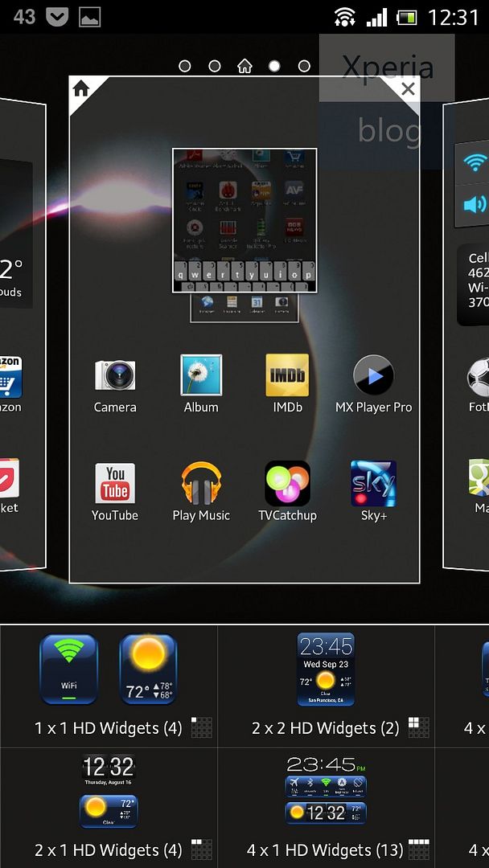Tap the grid size icon beside 4 x 1 HD Widgets
Viewport: 489px width, 868px height.
[x=419, y=850]
